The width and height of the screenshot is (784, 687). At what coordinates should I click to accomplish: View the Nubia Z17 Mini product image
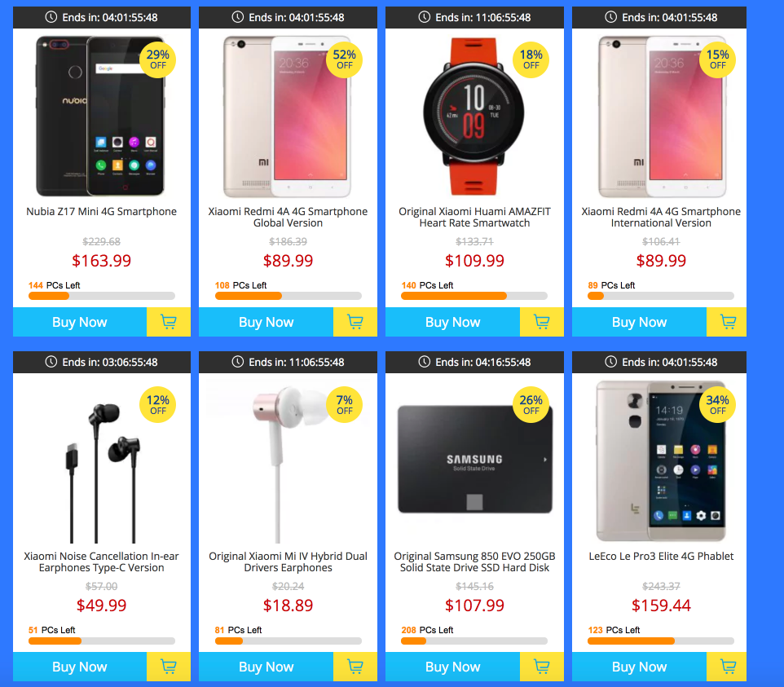pos(100,116)
